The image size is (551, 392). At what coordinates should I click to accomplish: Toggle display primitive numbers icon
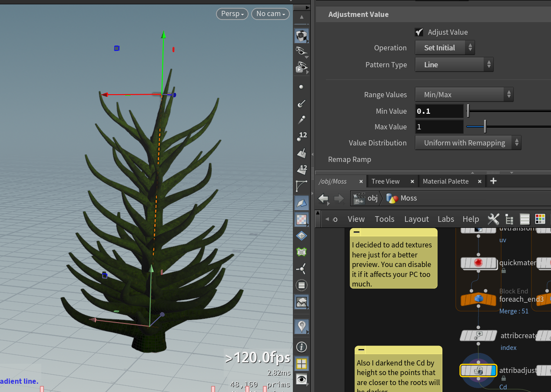pos(301,169)
